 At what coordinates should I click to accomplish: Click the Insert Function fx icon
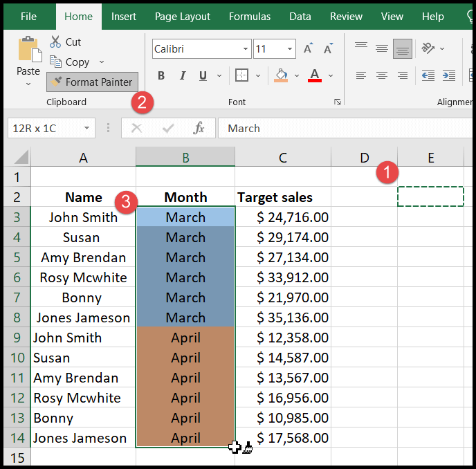pos(199,128)
